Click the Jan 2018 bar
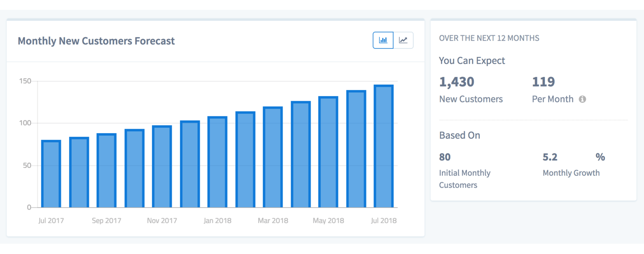This screenshot has width=644, height=254. point(217,162)
